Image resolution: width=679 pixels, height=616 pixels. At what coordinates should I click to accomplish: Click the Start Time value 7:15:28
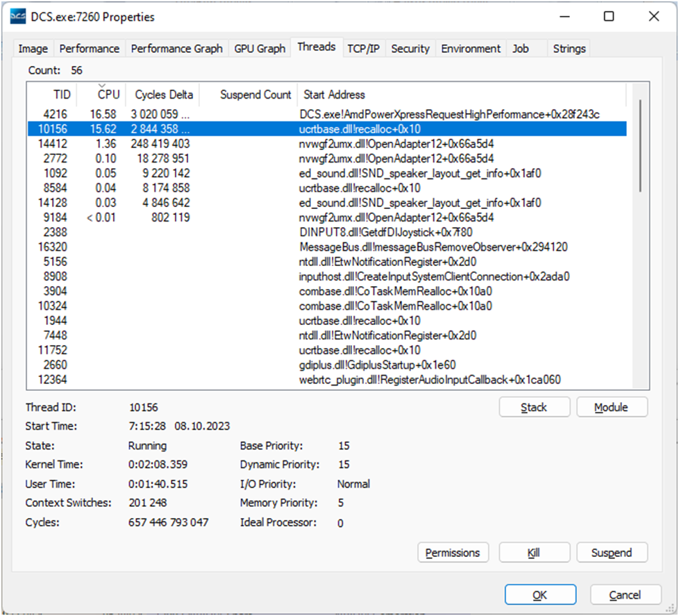146,426
